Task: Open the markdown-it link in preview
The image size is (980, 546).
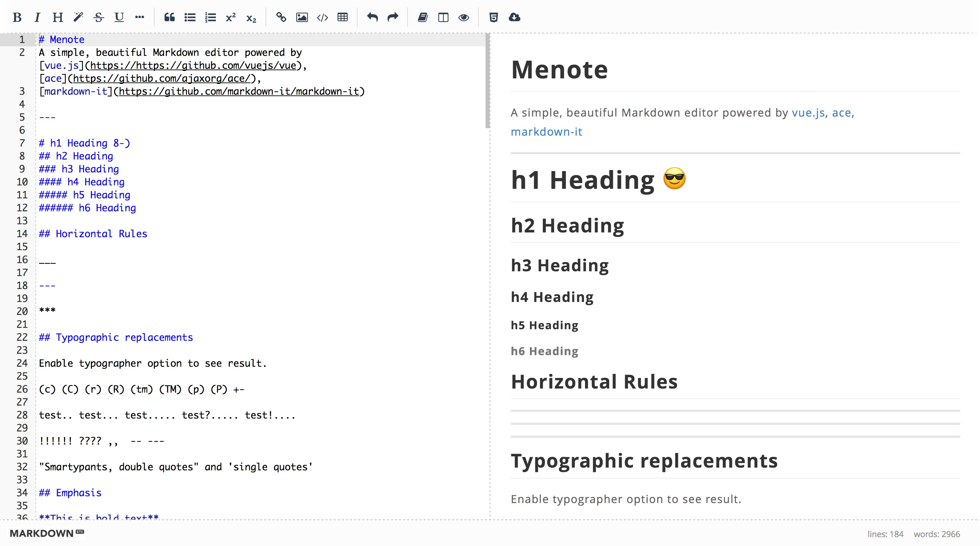Action: pyautogui.click(x=546, y=132)
